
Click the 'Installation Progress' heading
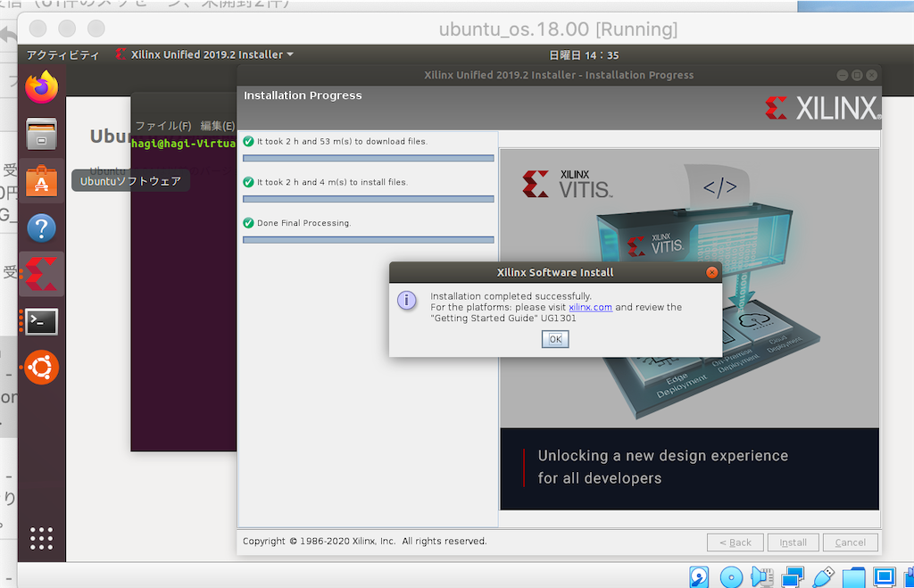tap(303, 95)
